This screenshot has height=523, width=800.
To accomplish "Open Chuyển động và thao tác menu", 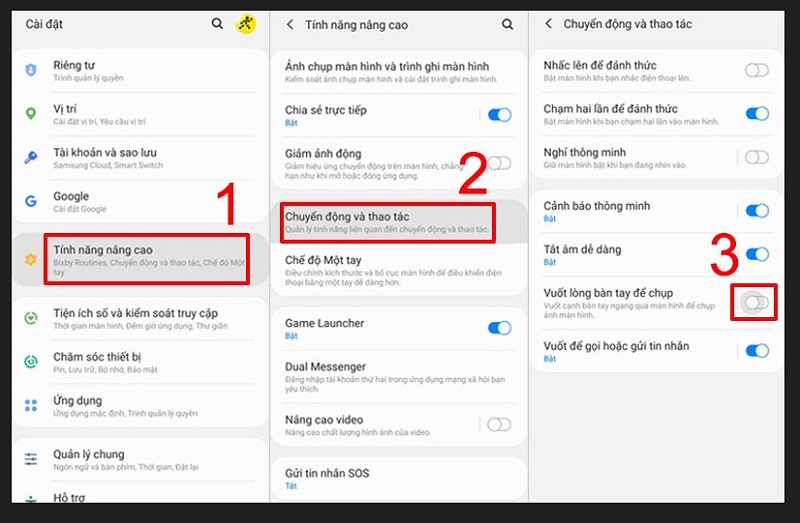I will click(387, 222).
